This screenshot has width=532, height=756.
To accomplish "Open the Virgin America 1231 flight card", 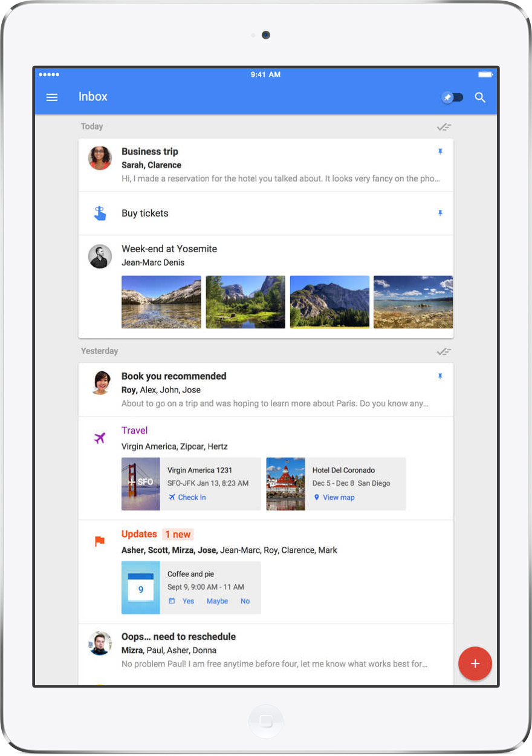I will coord(191,484).
